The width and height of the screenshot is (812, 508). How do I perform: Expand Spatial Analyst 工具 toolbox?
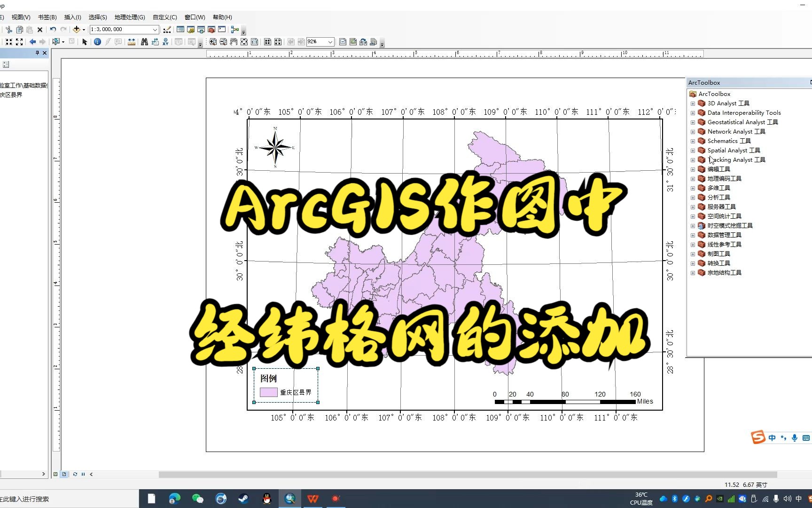coord(693,151)
